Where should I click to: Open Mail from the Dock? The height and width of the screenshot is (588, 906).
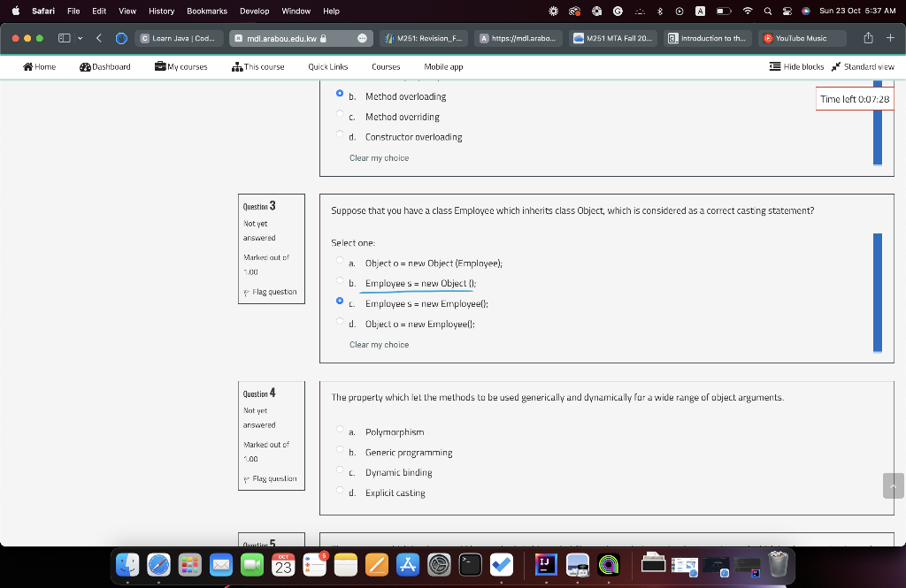coord(220,565)
